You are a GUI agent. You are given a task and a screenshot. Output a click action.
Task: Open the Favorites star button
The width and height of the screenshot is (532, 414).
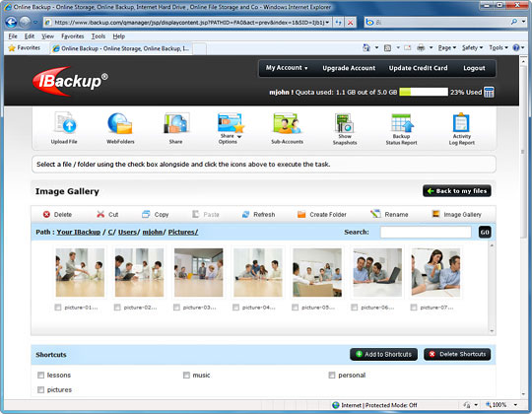[x=24, y=48]
